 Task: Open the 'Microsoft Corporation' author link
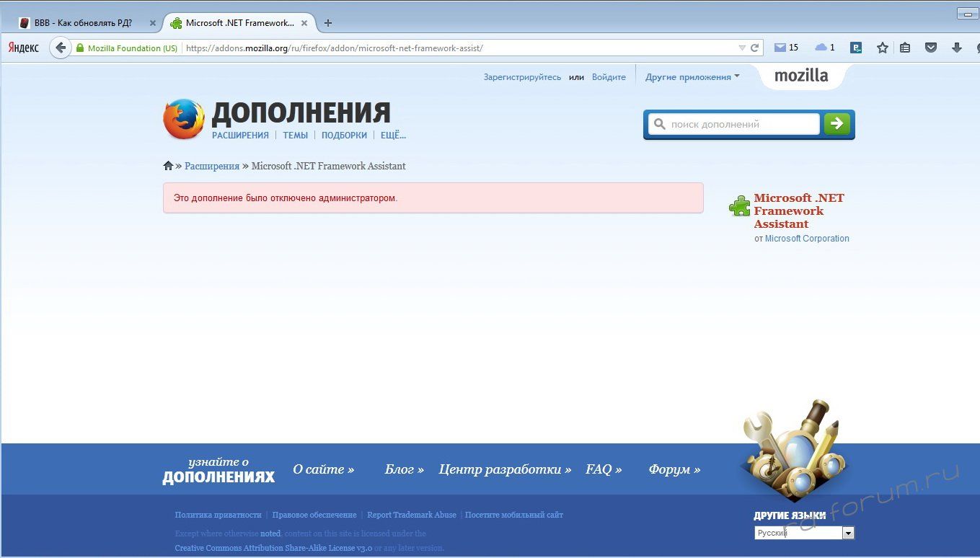[x=807, y=239]
